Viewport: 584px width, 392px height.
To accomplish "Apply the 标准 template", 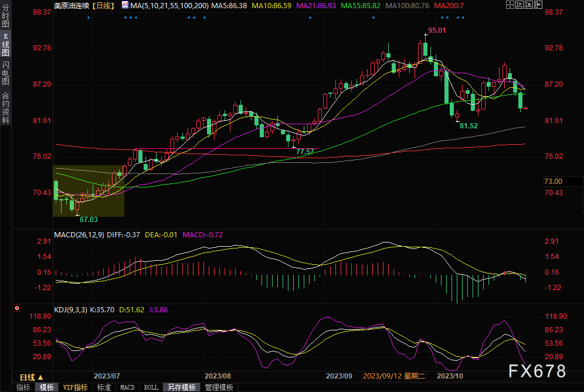I will coord(104,387).
